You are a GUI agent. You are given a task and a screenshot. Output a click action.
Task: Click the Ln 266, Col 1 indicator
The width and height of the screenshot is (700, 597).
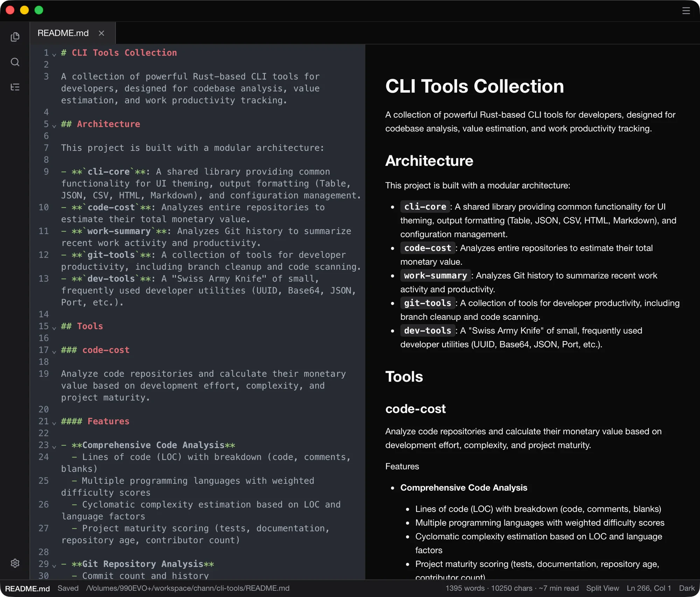[649, 588]
